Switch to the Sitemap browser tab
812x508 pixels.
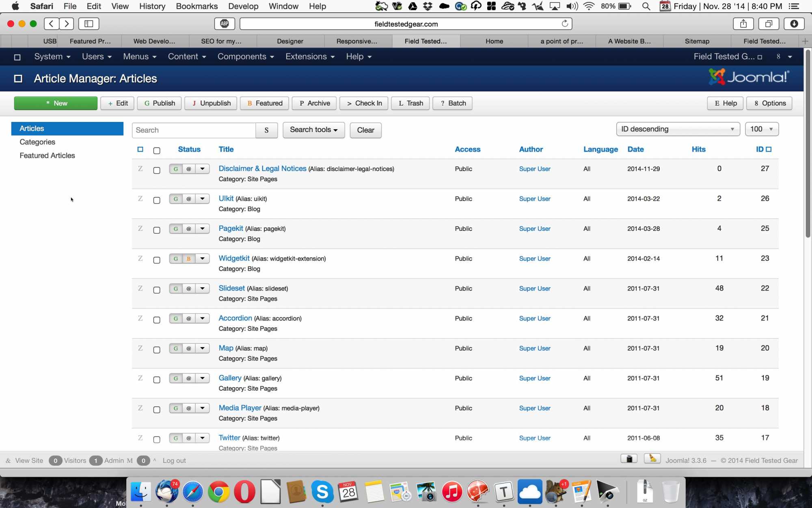coord(697,41)
